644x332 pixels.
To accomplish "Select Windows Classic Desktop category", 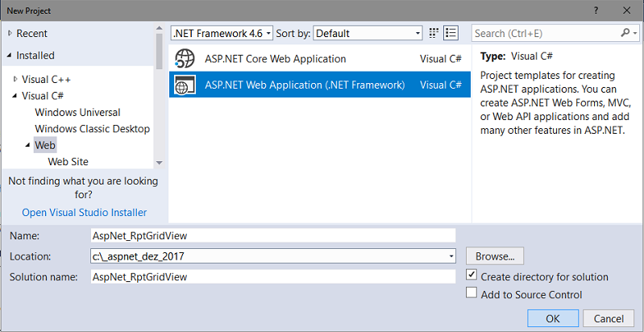I will pyautogui.click(x=93, y=129).
